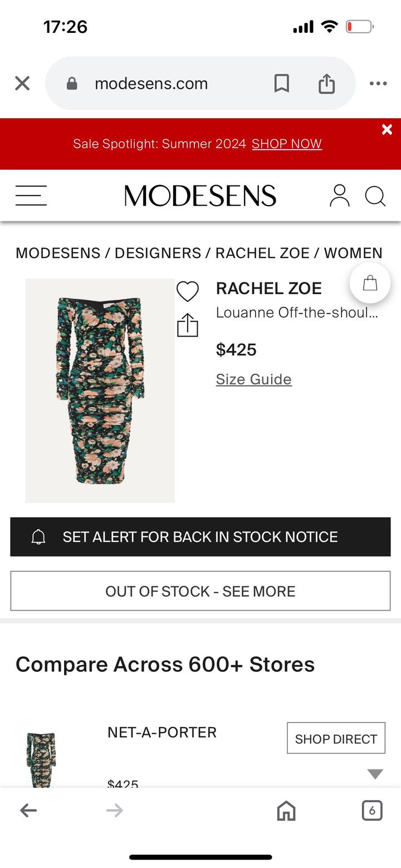This screenshot has width=401, height=868.
Task: Open the hamburger navigation menu
Action: (31, 196)
